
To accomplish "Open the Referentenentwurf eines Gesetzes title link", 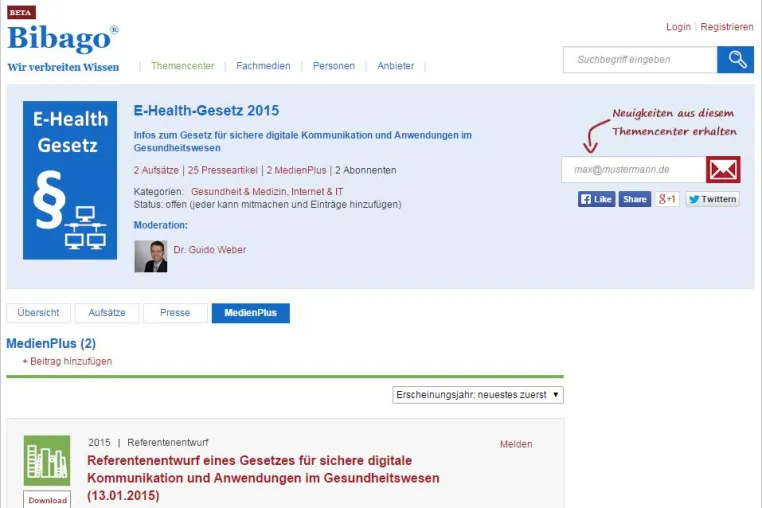I will [x=263, y=478].
